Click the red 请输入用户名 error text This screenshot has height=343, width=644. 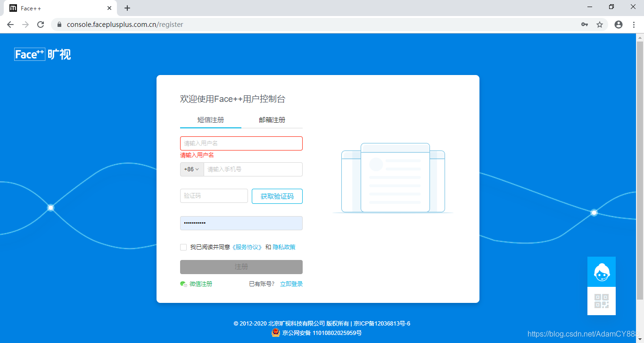pos(197,155)
